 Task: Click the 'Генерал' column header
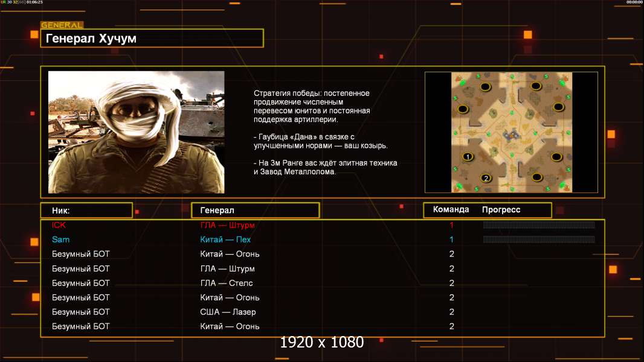(256, 211)
